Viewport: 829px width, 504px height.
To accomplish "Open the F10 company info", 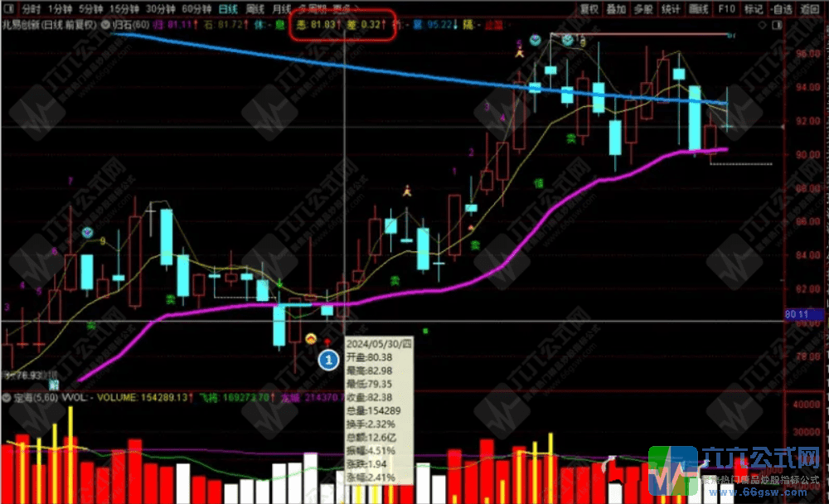I will click(726, 9).
